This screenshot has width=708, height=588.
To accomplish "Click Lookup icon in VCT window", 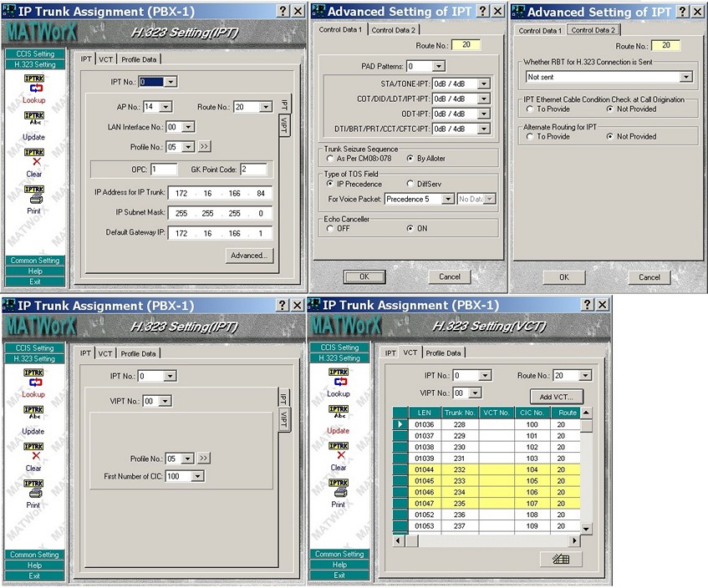I will [339, 378].
